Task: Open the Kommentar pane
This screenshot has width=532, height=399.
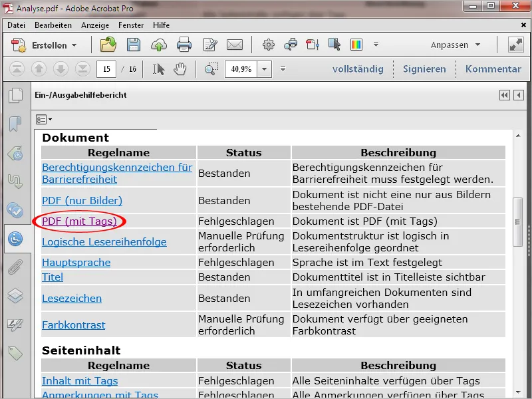Action: tap(493, 69)
